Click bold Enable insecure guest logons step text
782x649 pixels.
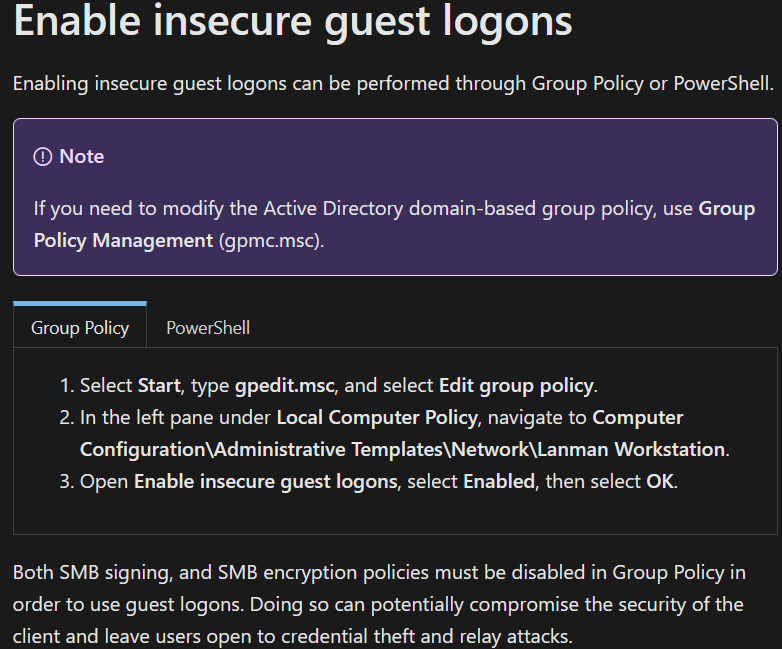point(265,481)
